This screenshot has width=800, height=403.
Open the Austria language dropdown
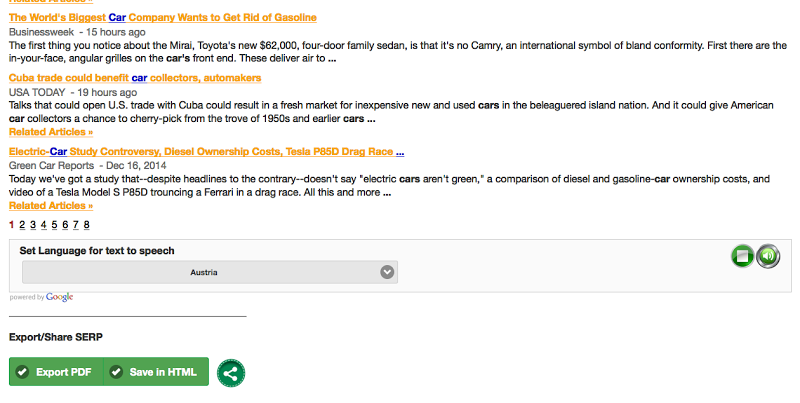(209, 272)
